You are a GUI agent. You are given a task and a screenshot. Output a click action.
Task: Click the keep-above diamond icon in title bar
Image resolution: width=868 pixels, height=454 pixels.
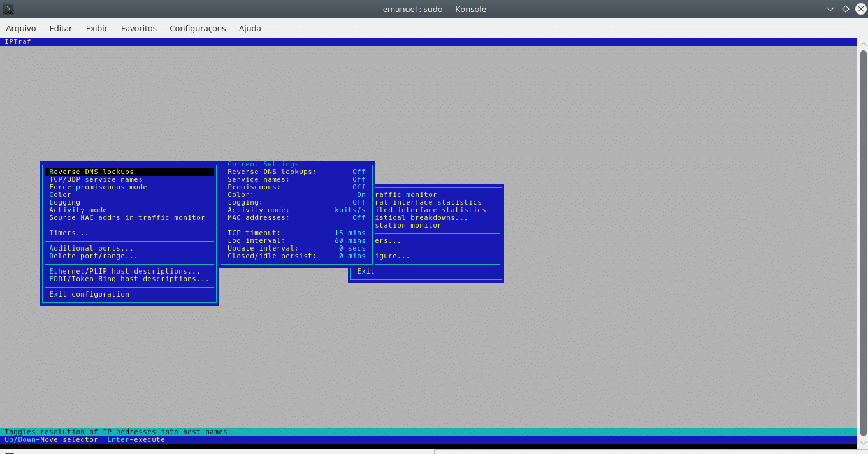click(845, 9)
